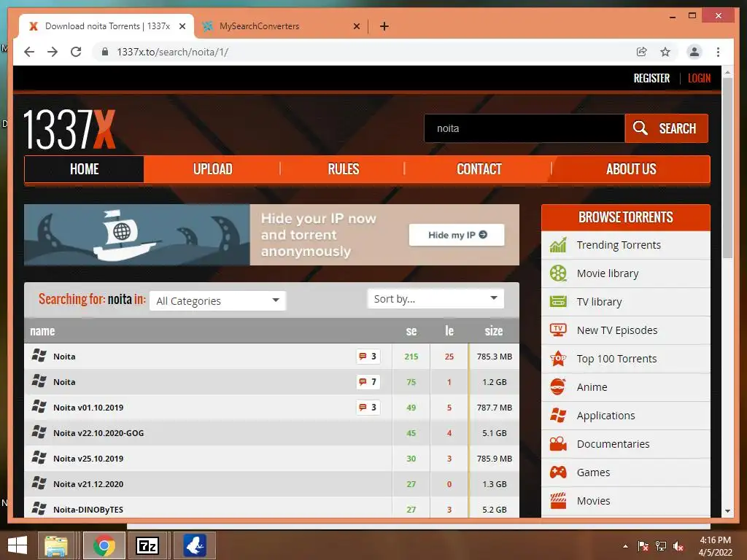The height and width of the screenshot is (560, 747).
Task: Open a new browser tab
Action: click(384, 26)
